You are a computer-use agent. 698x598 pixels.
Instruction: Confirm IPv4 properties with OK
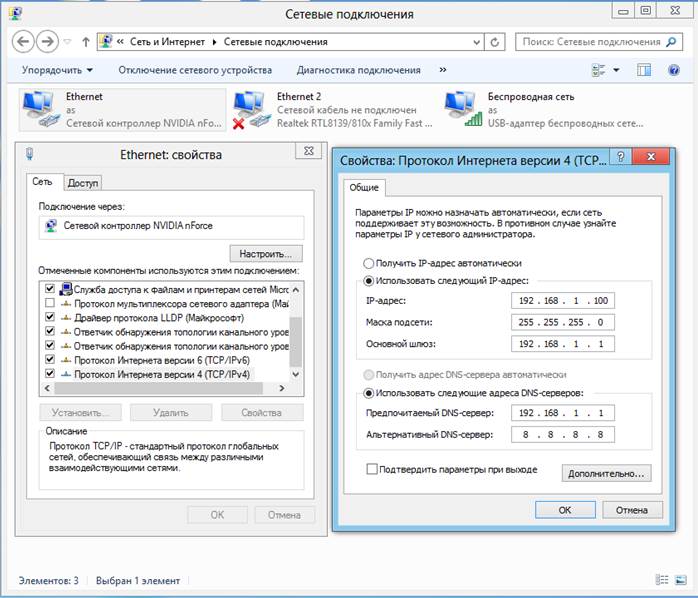coord(565,510)
